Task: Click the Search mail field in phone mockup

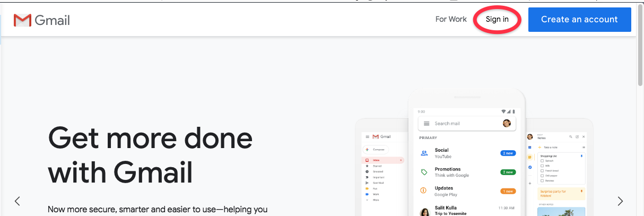Action: [x=467, y=123]
